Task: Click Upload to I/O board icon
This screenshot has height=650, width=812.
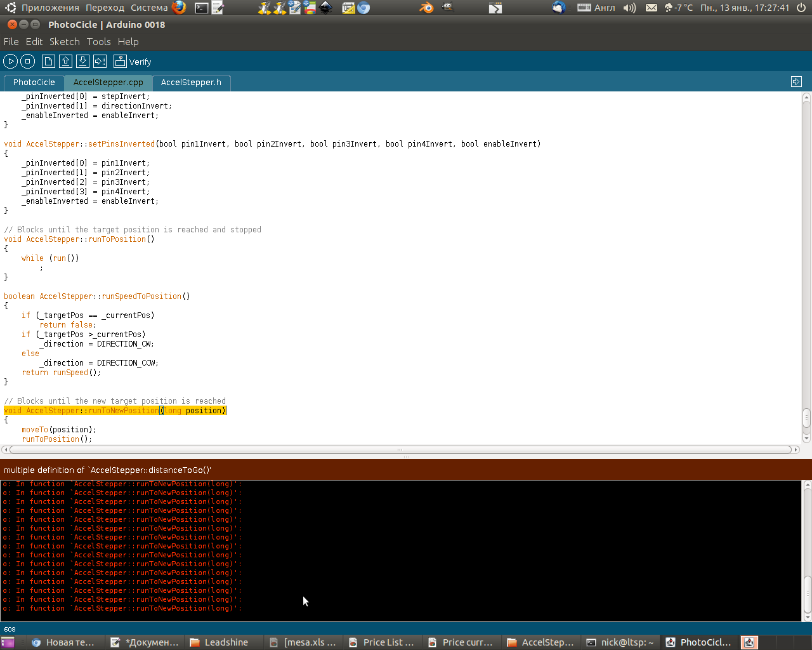Action: tap(100, 62)
